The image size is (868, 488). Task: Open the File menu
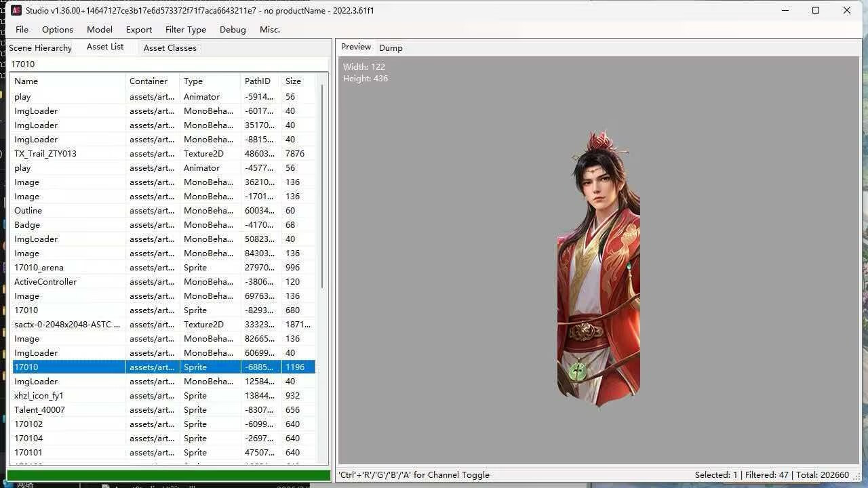(x=22, y=29)
